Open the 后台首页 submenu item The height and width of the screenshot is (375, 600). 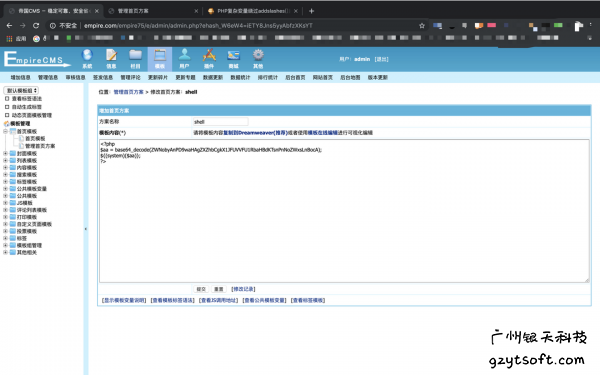pyautogui.click(x=295, y=77)
